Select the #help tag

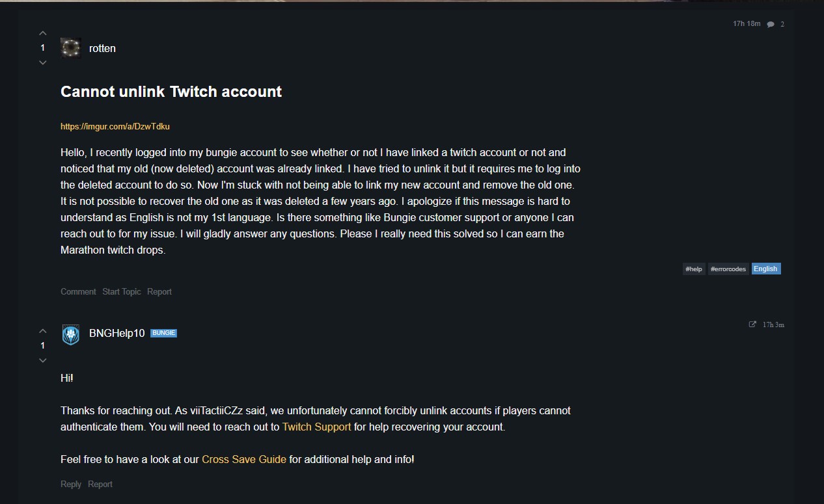[x=693, y=269]
